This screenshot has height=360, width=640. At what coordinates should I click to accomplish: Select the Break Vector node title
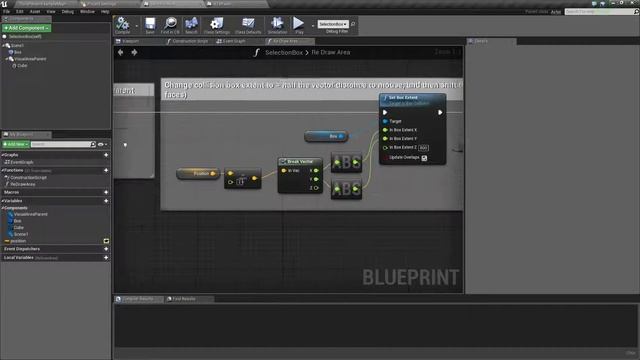pyautogui.click(x=300, y=162)
